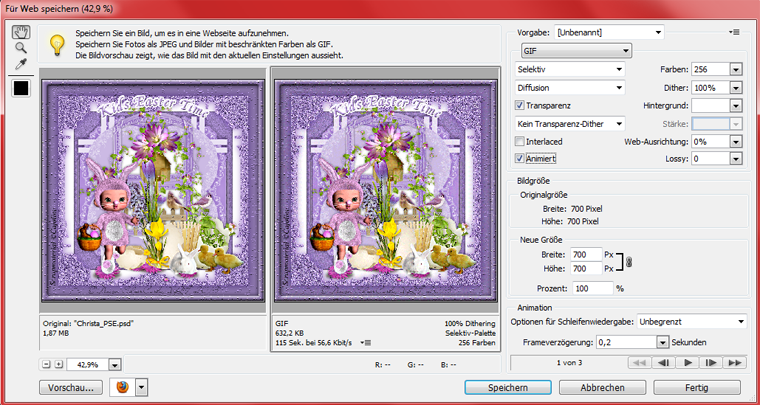The height and width of the screenshot is (405, 760).
Task: Click the Vorschau button
Action: (x=71, y=388)
